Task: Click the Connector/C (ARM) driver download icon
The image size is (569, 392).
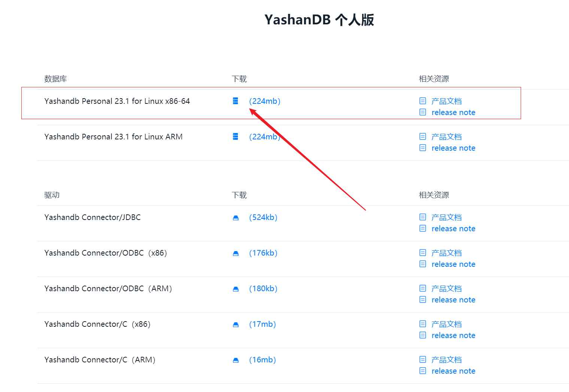Action: point(236,360)
